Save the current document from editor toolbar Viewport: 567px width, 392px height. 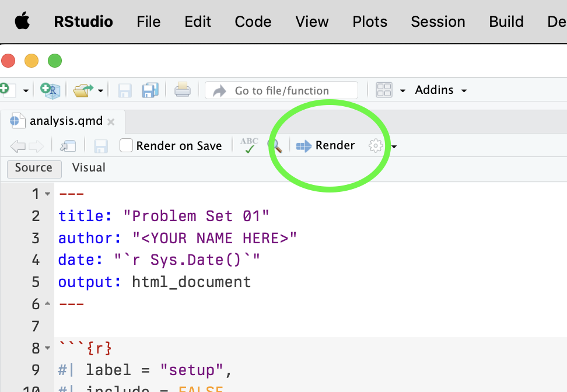100,146
